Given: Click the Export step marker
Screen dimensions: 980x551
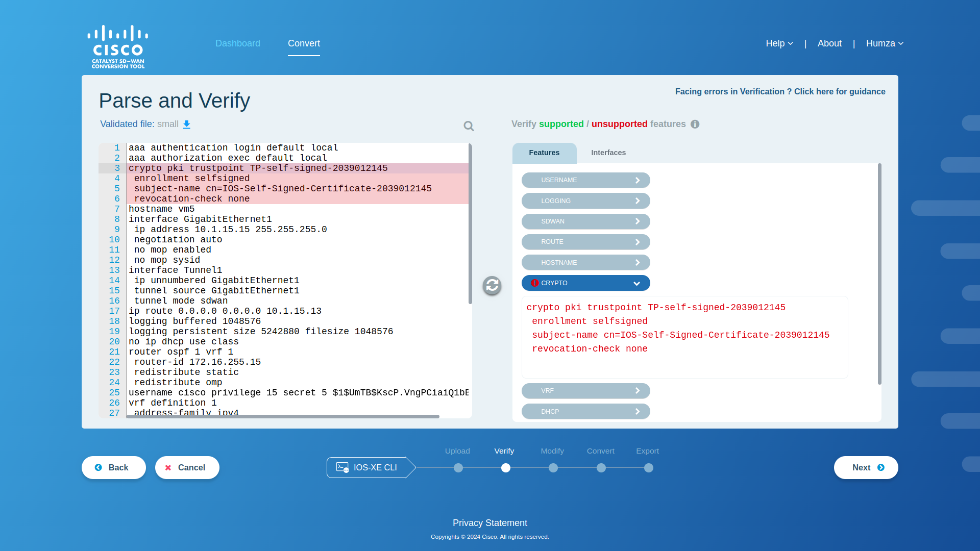Looking at the screenshot, I should [x=649, y=468].
